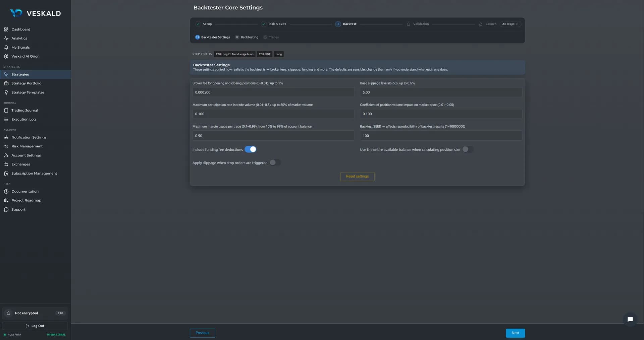Click the Veskald AI Orion icon

tap(6, 56)
